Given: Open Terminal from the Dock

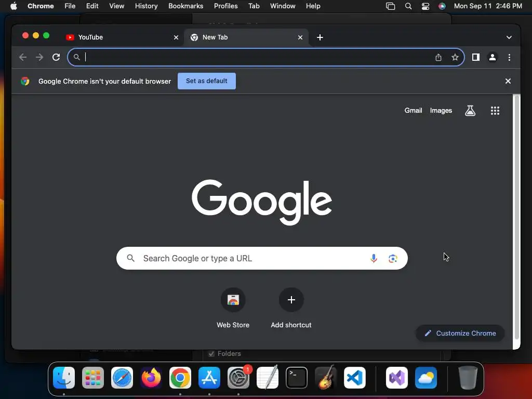Looking at the screenshot, I should pos(297,378).
